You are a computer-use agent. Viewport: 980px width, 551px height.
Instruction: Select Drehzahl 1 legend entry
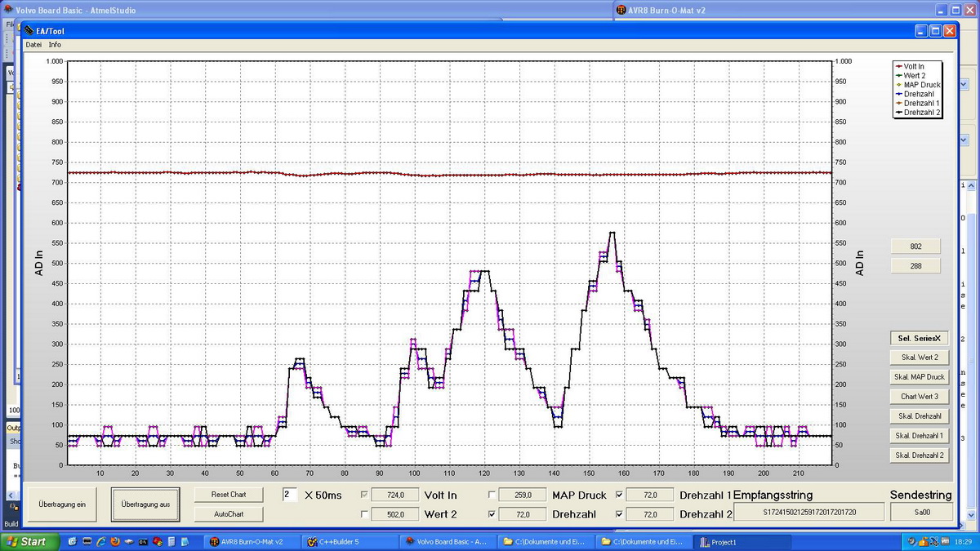(917, 103)
